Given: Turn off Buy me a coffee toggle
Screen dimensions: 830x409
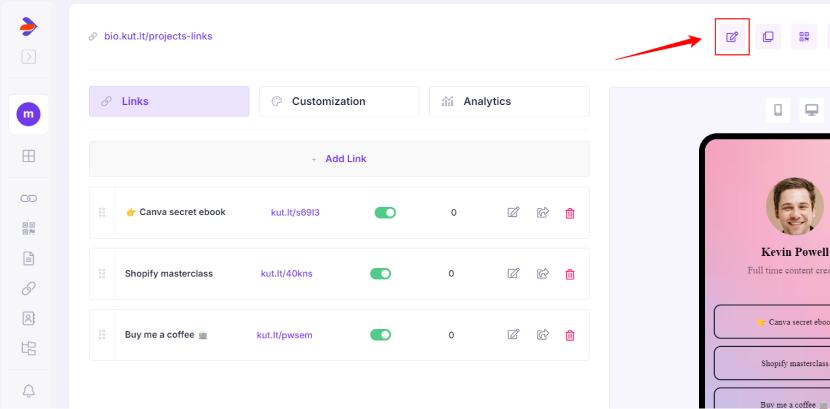Looking at the screenshot, I should [x=381, y=335].
